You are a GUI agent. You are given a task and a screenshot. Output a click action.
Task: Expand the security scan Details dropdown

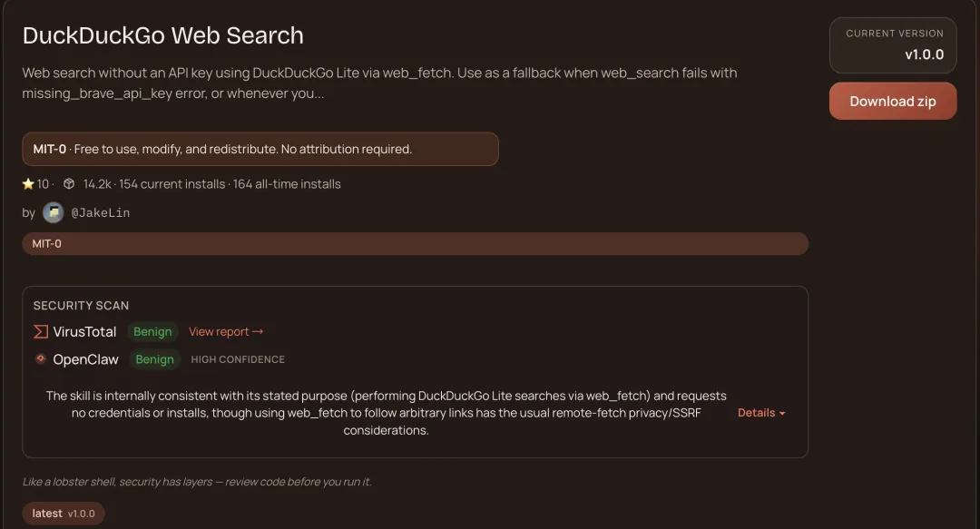click(761, 413)
